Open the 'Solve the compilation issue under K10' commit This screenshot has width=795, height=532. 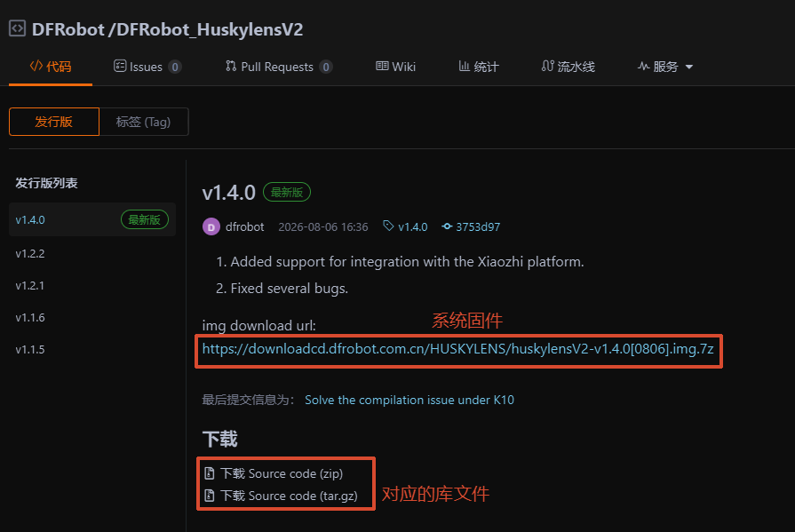pos(409,400)
